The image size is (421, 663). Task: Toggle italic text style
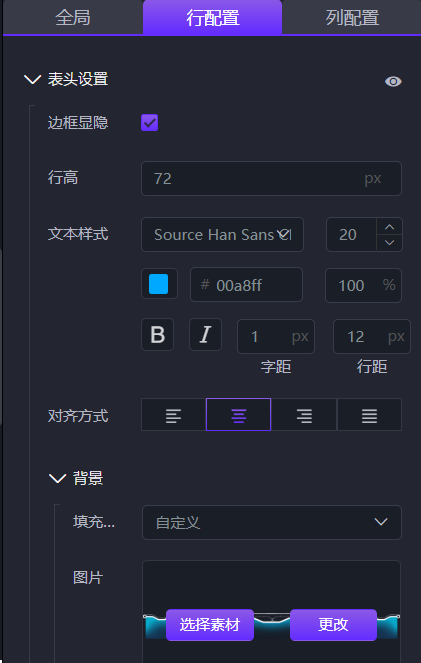(205, 334)
